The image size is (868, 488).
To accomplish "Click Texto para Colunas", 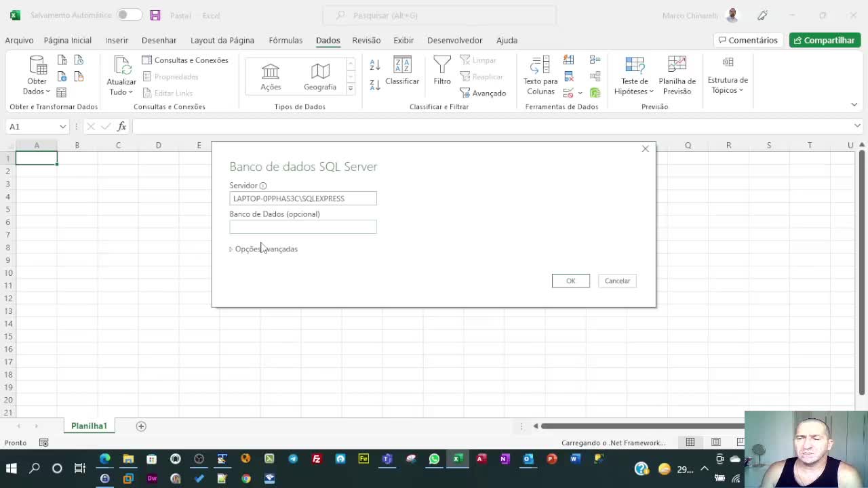I will pos(540,76).
